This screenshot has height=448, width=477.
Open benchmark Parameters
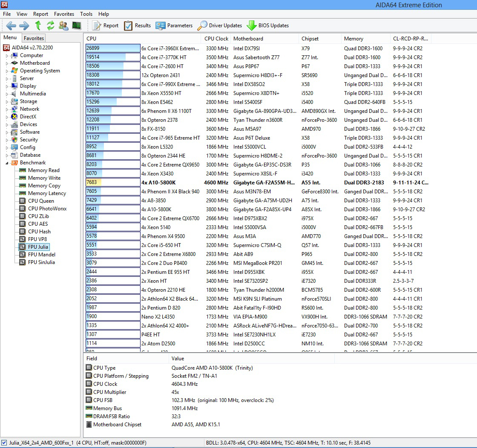coord(174,26)
